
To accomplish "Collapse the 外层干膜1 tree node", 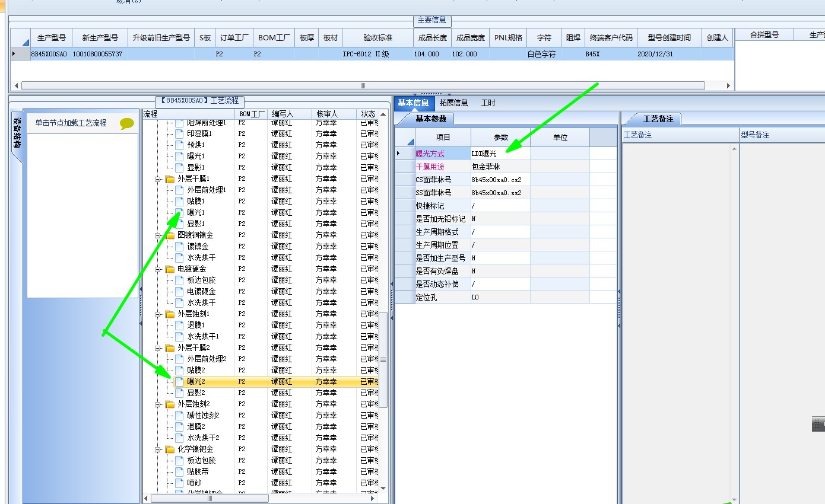I will 158,178.
